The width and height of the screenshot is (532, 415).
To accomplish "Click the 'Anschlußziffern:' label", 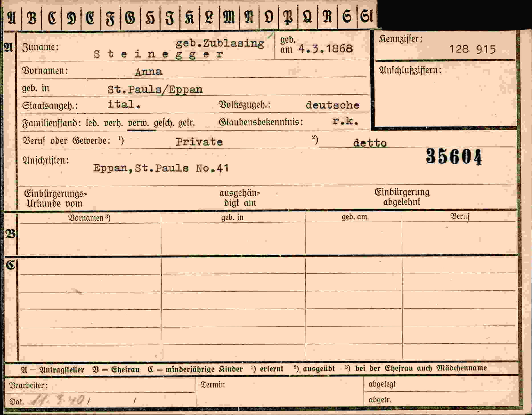I will pos(410,70).
